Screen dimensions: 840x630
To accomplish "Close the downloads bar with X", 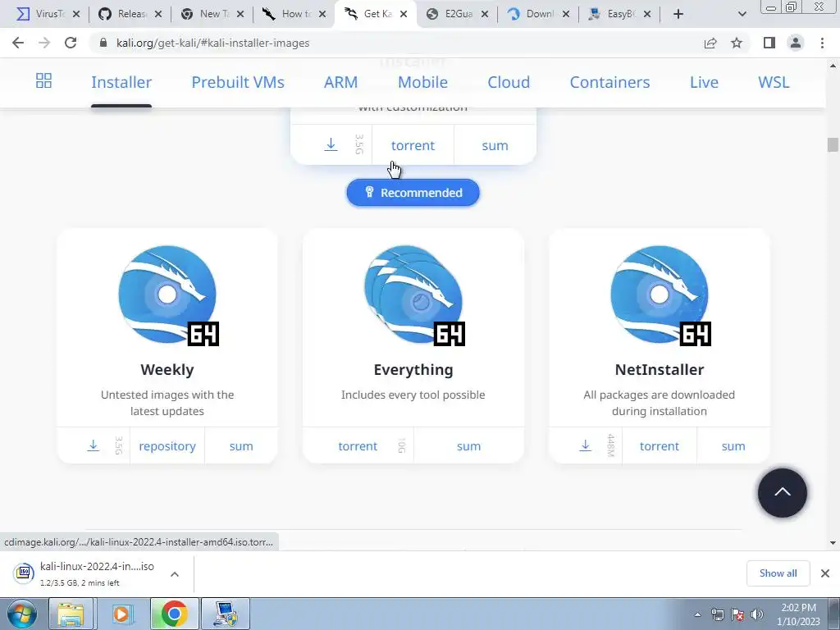I will (x=825, y=573).
